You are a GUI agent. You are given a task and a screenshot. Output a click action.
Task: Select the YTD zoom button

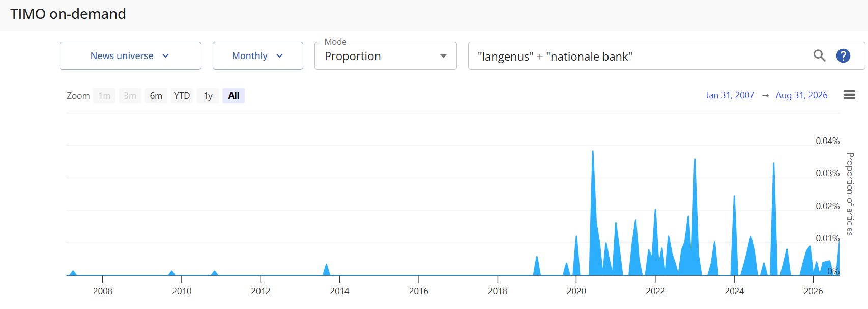(x=182, y=96)
